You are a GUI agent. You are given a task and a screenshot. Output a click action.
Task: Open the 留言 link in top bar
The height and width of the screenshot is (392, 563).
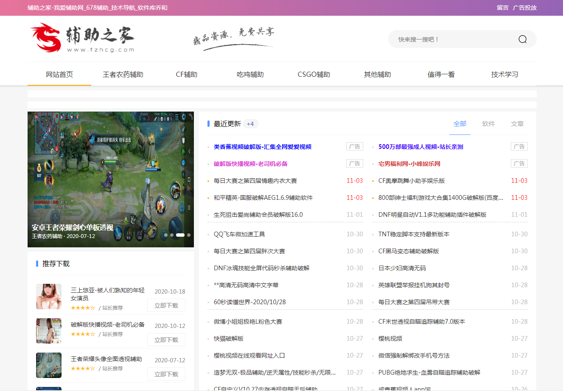(502, 8)
